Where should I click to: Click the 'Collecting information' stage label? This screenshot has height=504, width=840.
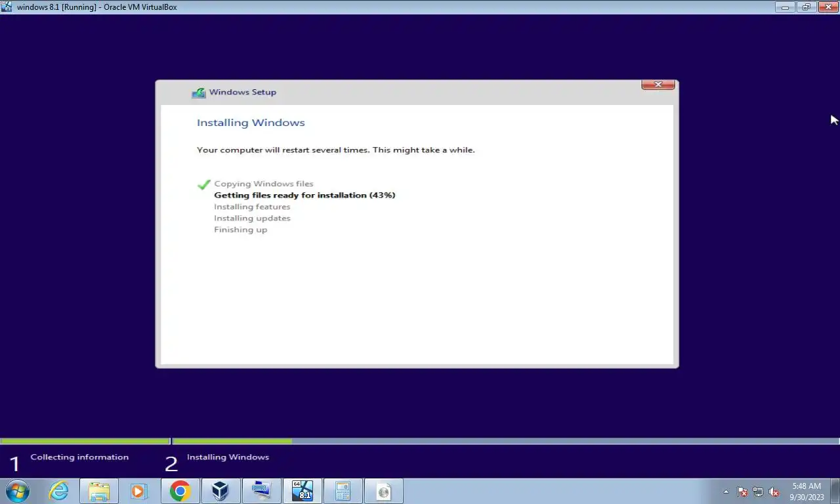79,457
